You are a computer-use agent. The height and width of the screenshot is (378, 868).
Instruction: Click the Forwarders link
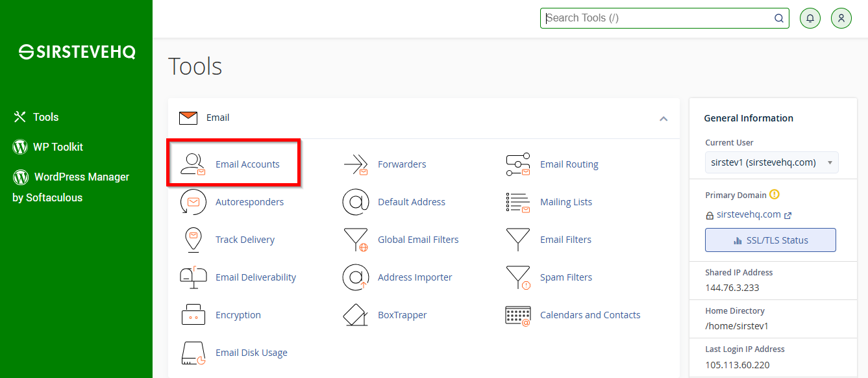[402, 164]
